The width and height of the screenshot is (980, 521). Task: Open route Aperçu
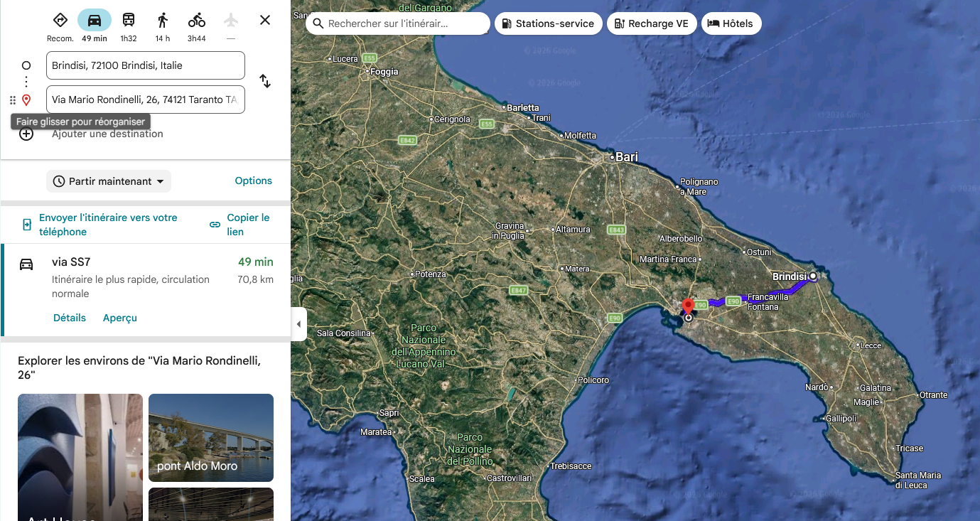click(x=120, y=318)
